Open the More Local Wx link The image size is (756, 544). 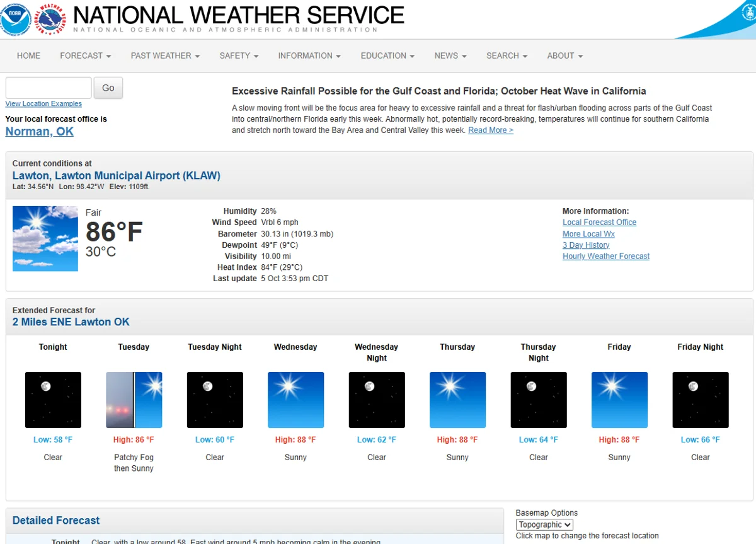click(x=588, y=234)
